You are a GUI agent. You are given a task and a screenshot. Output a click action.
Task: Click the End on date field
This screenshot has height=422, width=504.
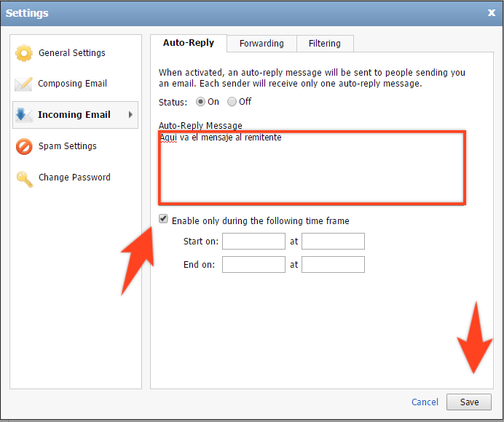coord(253,264)
